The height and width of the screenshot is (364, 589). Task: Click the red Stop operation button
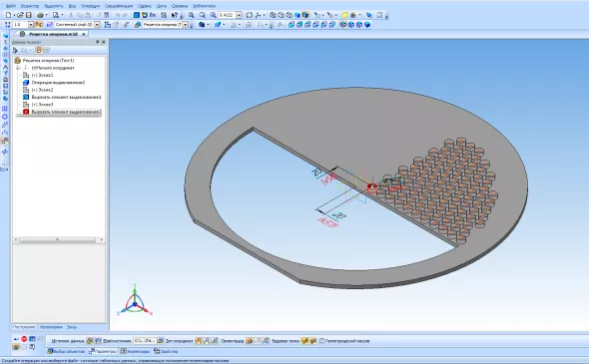(24, 338)
